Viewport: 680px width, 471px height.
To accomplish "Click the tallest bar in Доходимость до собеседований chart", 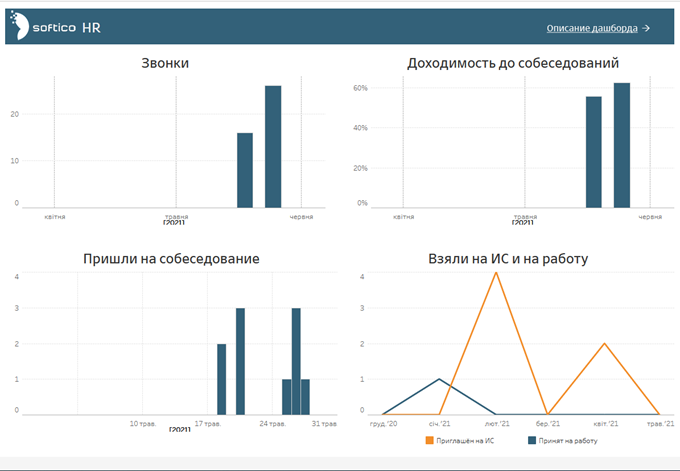I will point(622,145).
